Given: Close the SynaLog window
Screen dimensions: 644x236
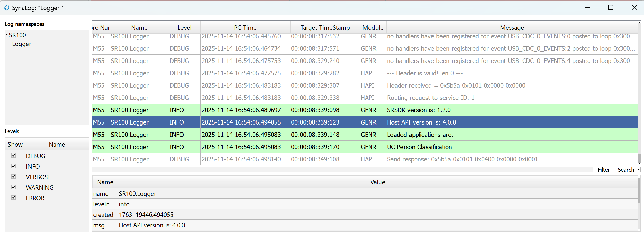Looking at the screenshot, I should 634,8.
